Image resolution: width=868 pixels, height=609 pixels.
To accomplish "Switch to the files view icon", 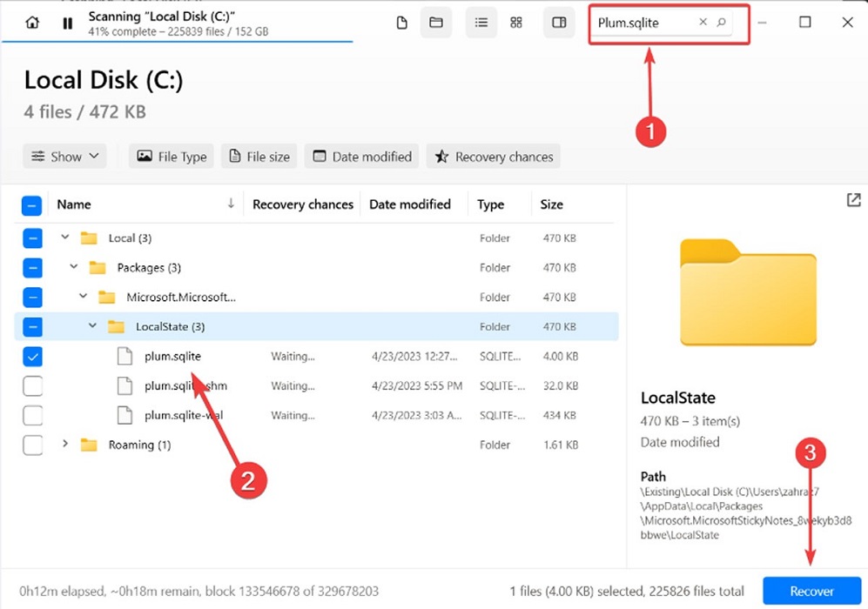I will (401, 23).
